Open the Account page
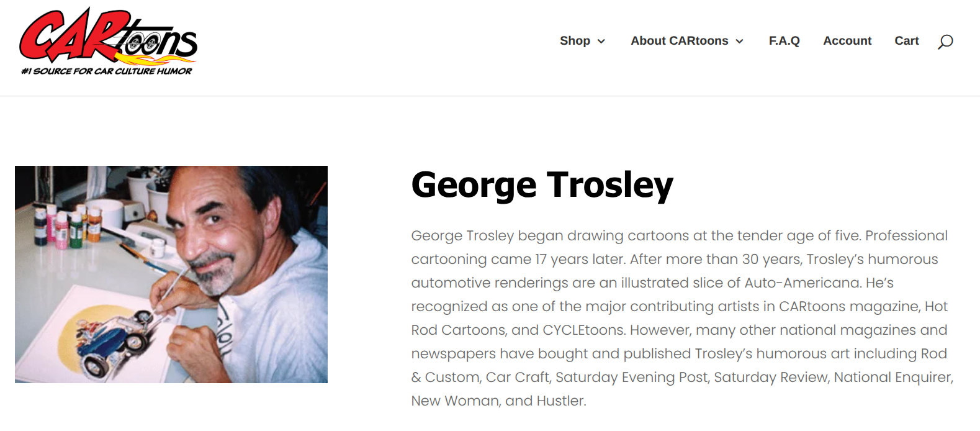The width and height of the screenshot is (980, 431). (x=847, y=41)
